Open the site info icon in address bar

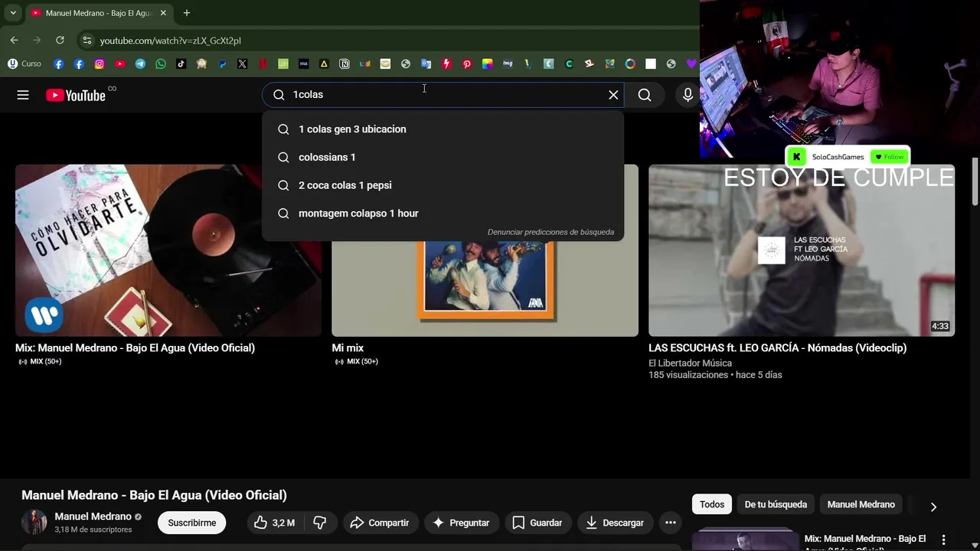click(x=87, y=41)
